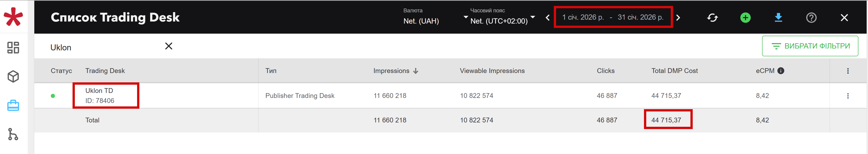The height and width of the screenshot is (154, 868).
Task: Click the refresh data icon
Action: (x=712, y=18)
